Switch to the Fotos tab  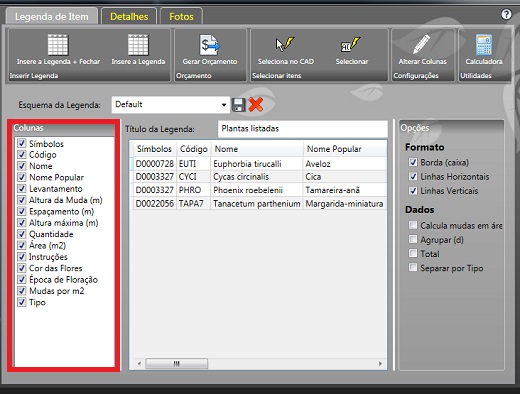pyautogui.click(x=181, y=16)
